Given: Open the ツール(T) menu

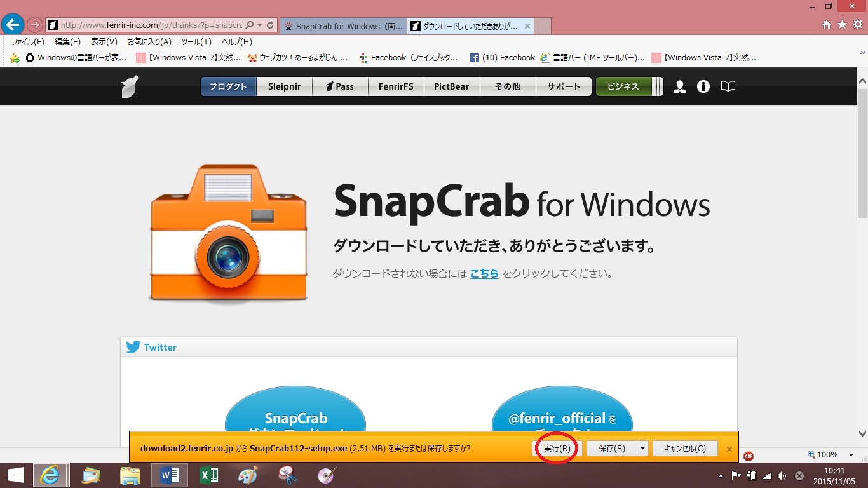Looking at the screenshot, I should (x=196, y=42).
